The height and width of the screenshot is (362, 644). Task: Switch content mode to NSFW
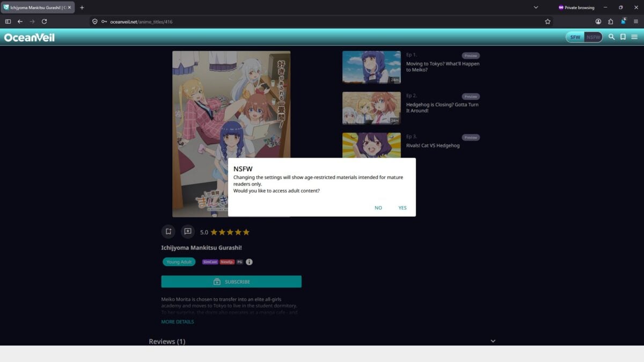tap(593, 37)
